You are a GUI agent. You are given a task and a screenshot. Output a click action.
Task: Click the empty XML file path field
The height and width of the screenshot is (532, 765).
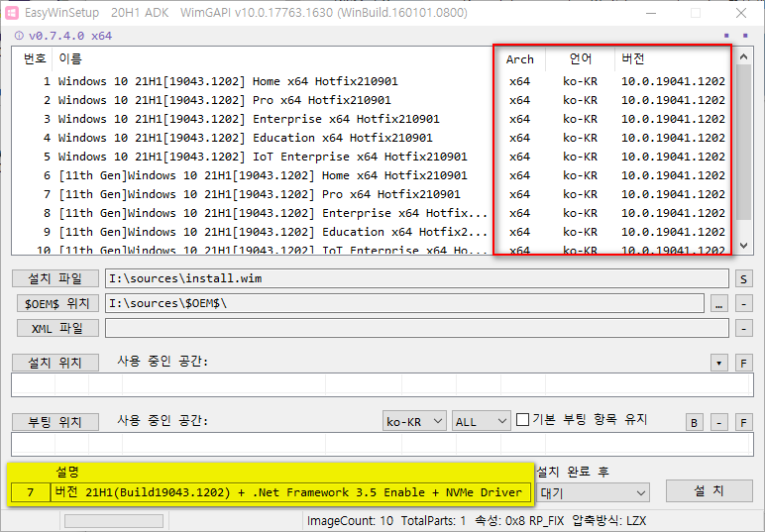tap(416, 328)
